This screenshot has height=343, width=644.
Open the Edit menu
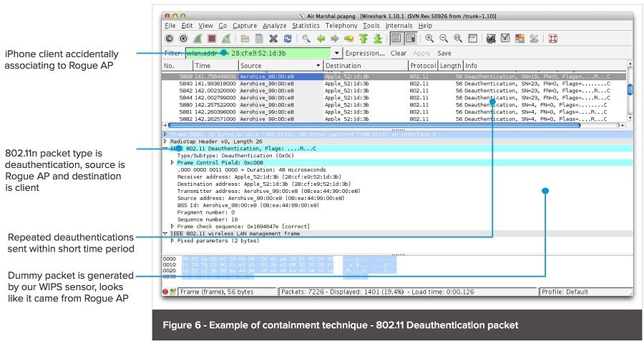pyautogui.click(x=187, y=26)
